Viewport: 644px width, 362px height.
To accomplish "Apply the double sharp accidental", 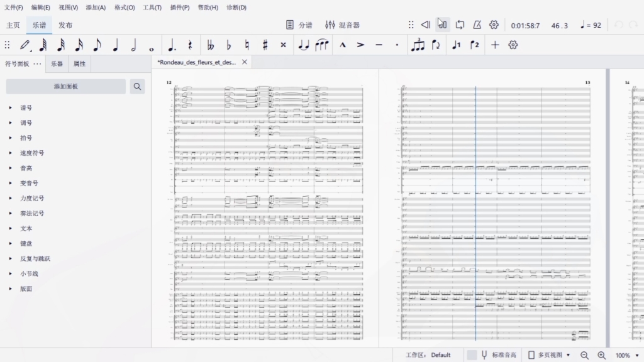I will (x=283, y=45).
